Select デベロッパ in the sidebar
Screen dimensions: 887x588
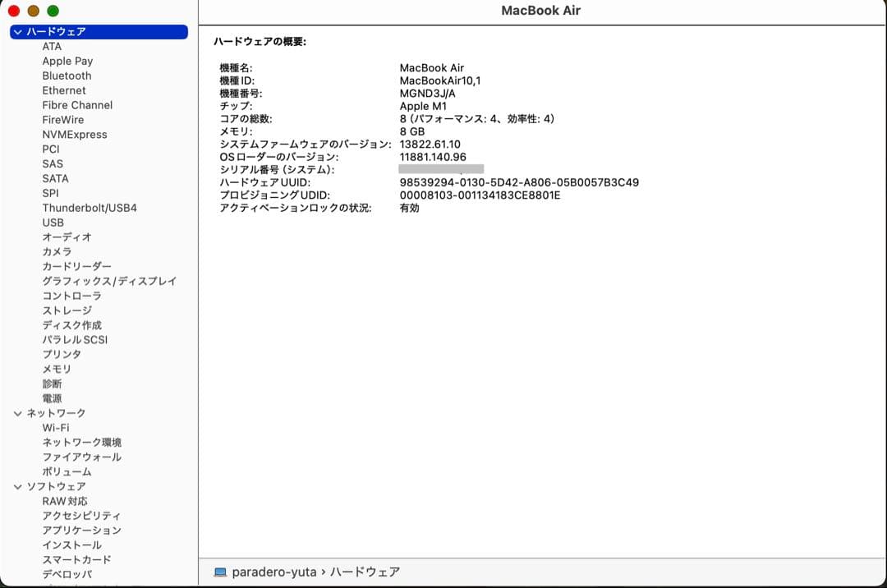pyautogui.click(x=67, y=574)
